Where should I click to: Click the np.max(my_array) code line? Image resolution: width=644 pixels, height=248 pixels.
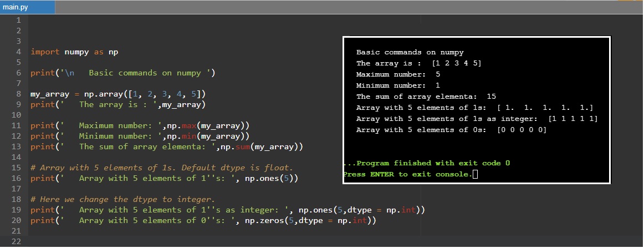[140, 125]
